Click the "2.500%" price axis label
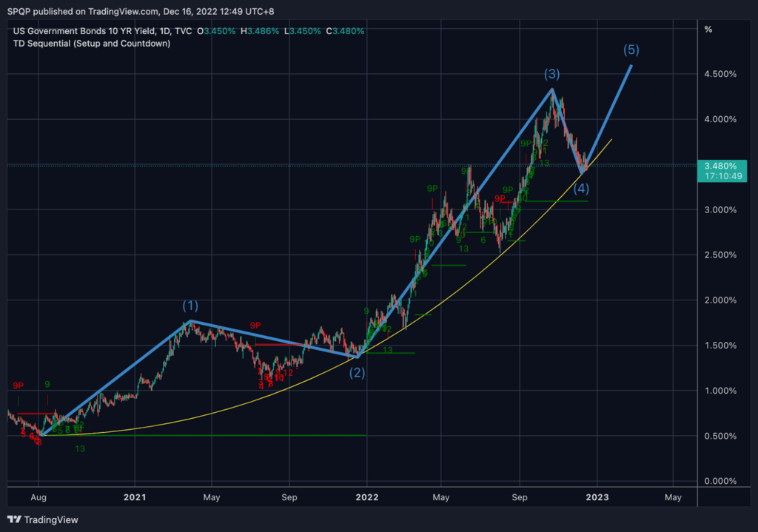 click(x=720, y=255)
